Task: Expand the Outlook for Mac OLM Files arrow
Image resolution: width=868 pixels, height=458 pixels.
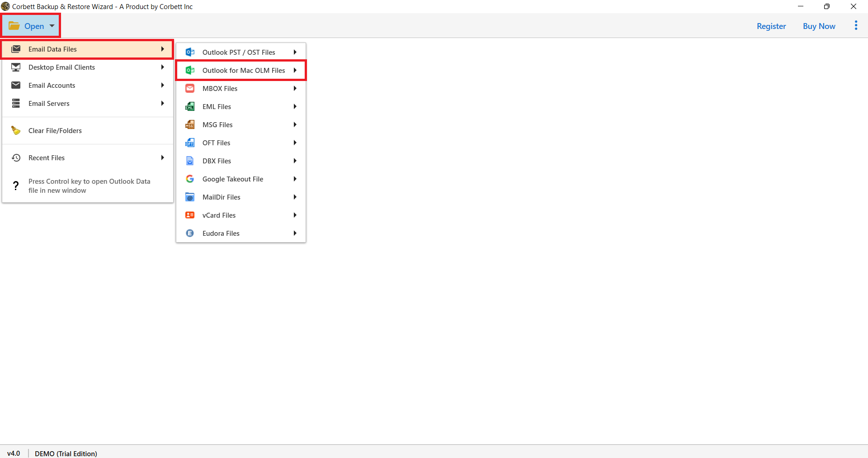Action: (x=295, y=70)
